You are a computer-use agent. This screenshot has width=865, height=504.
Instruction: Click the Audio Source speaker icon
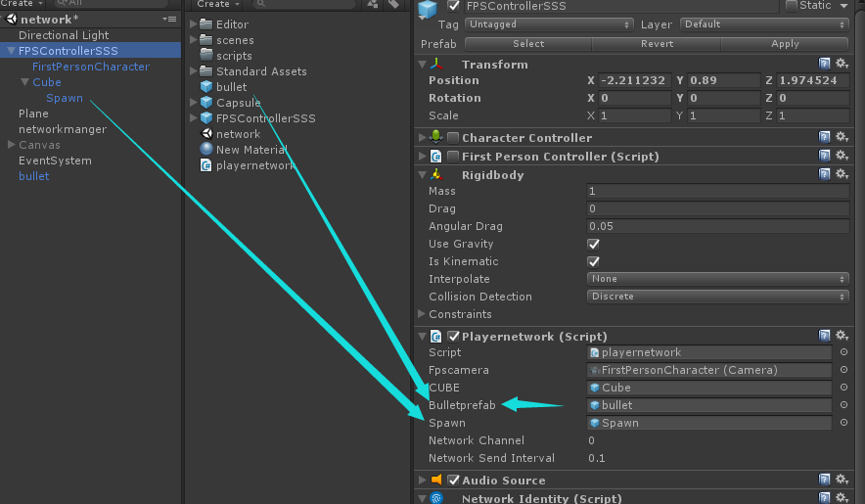click(x=436, y=480)
